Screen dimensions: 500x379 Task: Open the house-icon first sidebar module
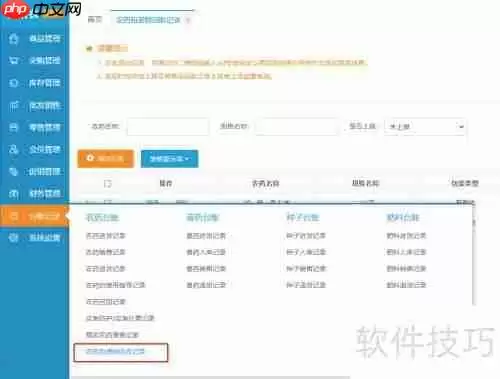(x=34, y=39)
